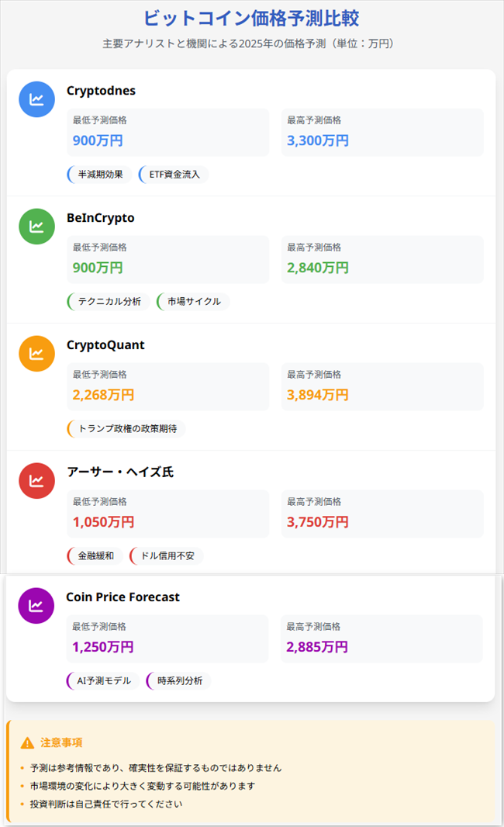Click the warning triangle icon beside 注意事項
This screenshot has height=827, width=504.
point(27,743)
